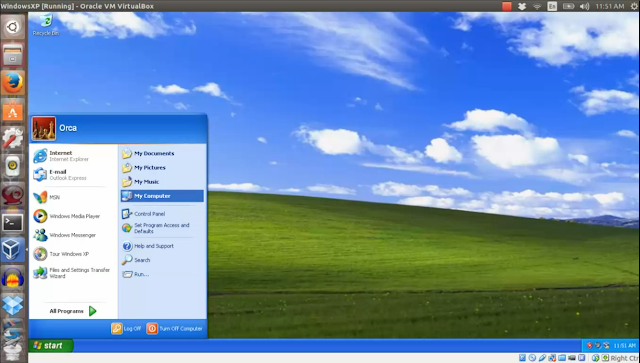The width and height of the screenshot is (640, 363).
Task: Launch Firefox from Ubuntu launcher
Action: click(x=13, y=83)
